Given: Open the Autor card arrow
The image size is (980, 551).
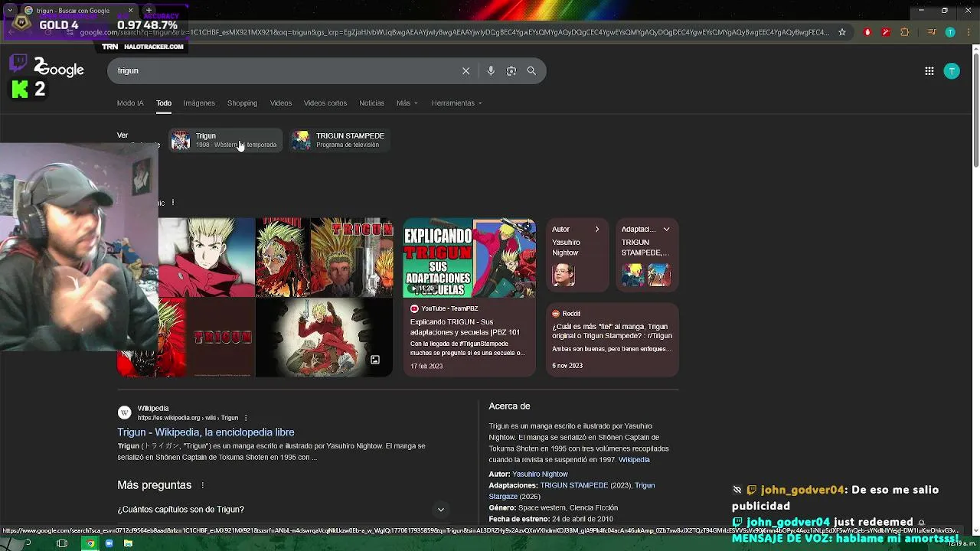Looking at the screenshot, I should coord(597,229).
